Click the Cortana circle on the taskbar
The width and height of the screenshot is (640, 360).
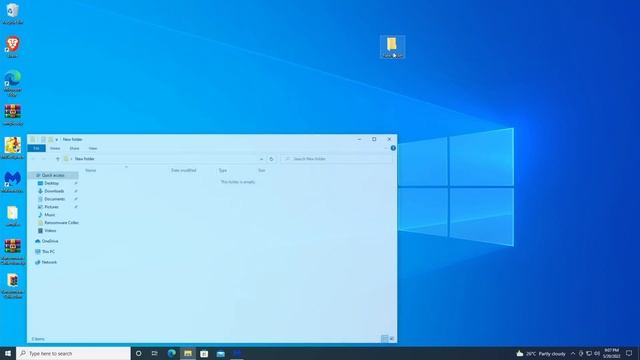(138, 353)
